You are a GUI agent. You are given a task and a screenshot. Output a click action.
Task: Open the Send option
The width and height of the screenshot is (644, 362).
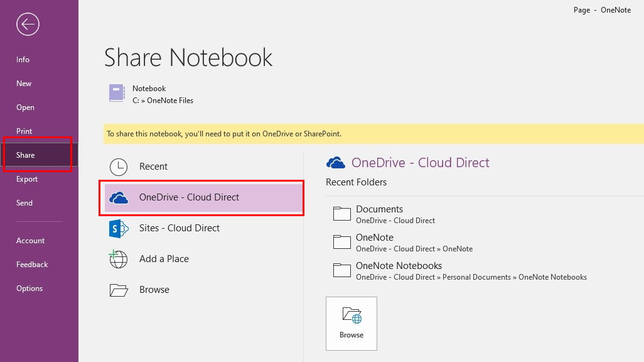coord(24,203)
